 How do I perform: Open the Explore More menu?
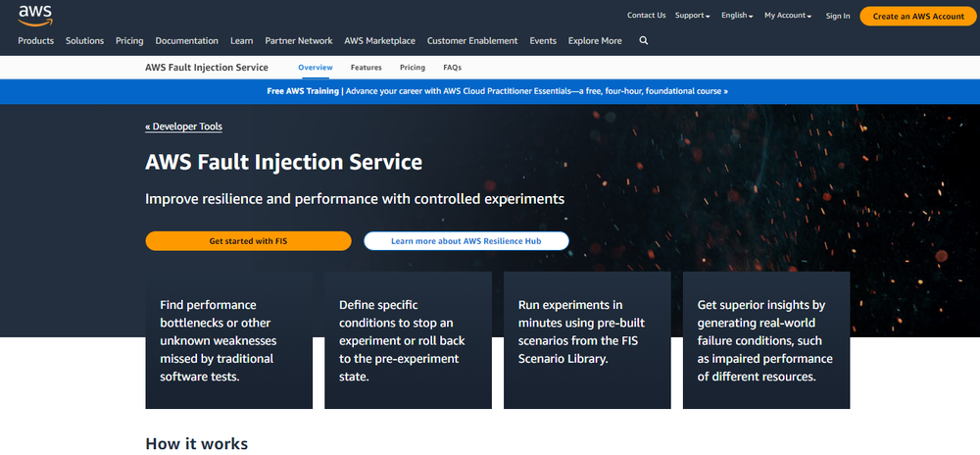coord(595,40)
